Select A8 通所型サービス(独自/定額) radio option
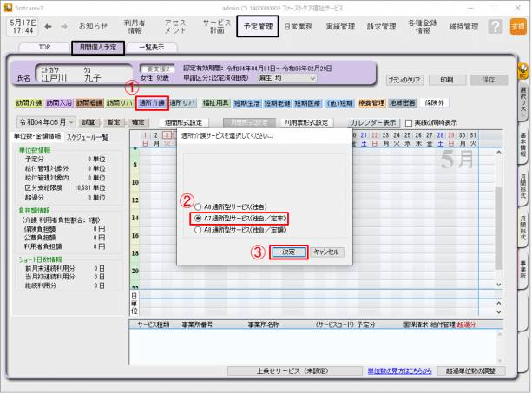This screenshot has height=393, width=532. pos(197,230)
